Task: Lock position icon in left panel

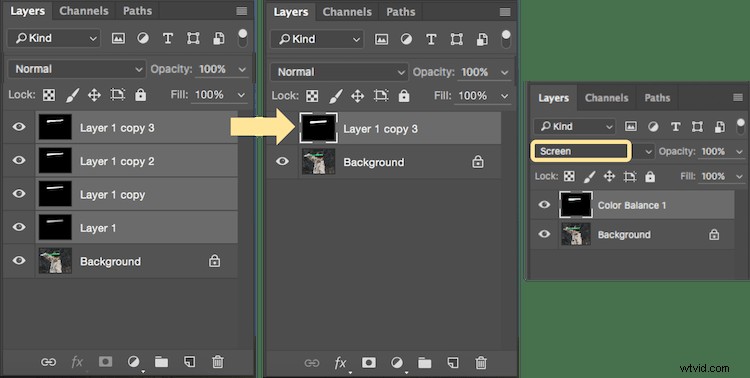Action: pyautogui.click(x=94, y=95)
